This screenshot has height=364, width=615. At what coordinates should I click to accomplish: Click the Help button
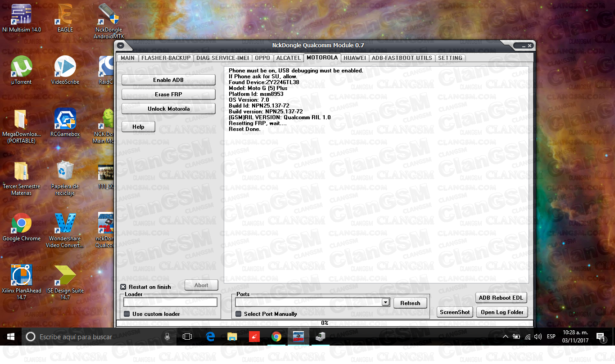(x=138, y=127)
